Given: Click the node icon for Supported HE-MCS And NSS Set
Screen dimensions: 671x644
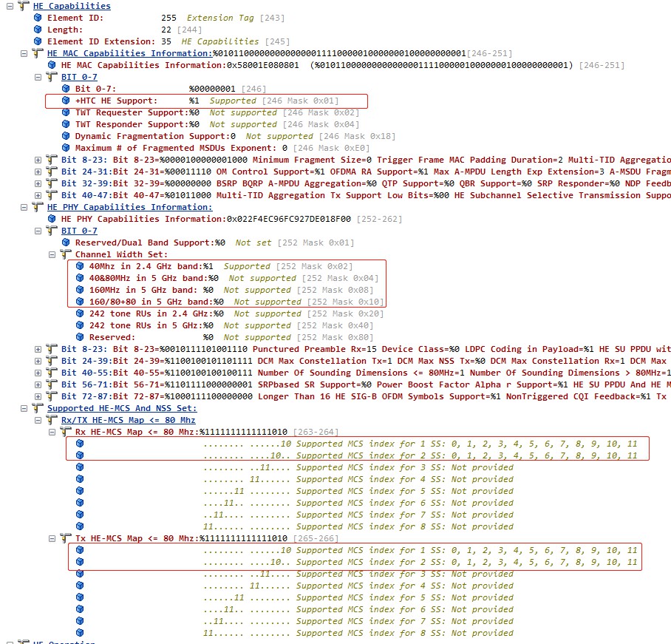Looking at the screenshot, I should tap(38, 408).
